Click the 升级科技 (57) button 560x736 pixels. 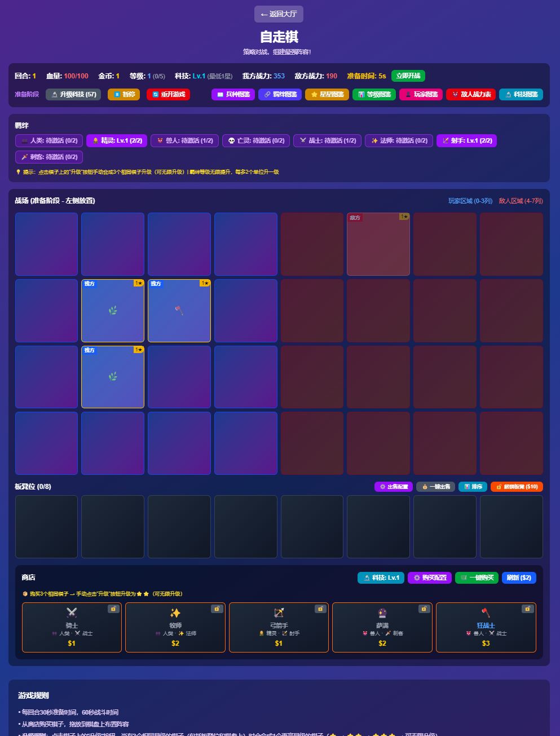73,94
